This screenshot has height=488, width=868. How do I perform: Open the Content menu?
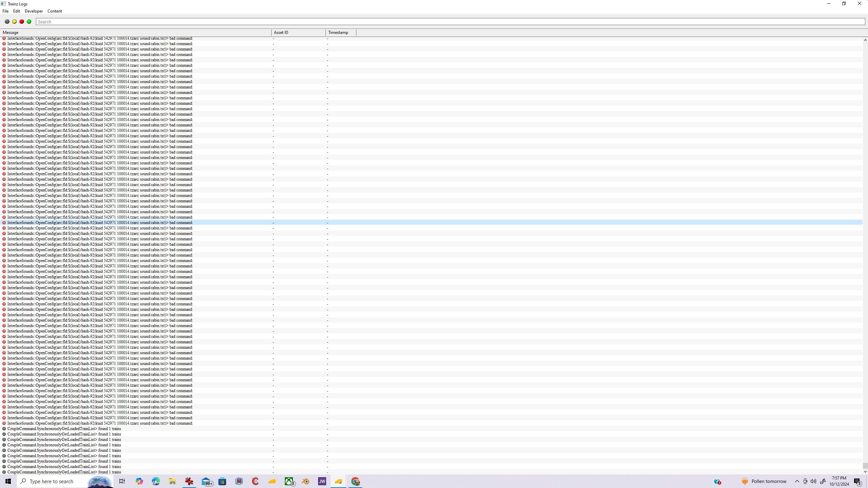(x=55, y=11)
